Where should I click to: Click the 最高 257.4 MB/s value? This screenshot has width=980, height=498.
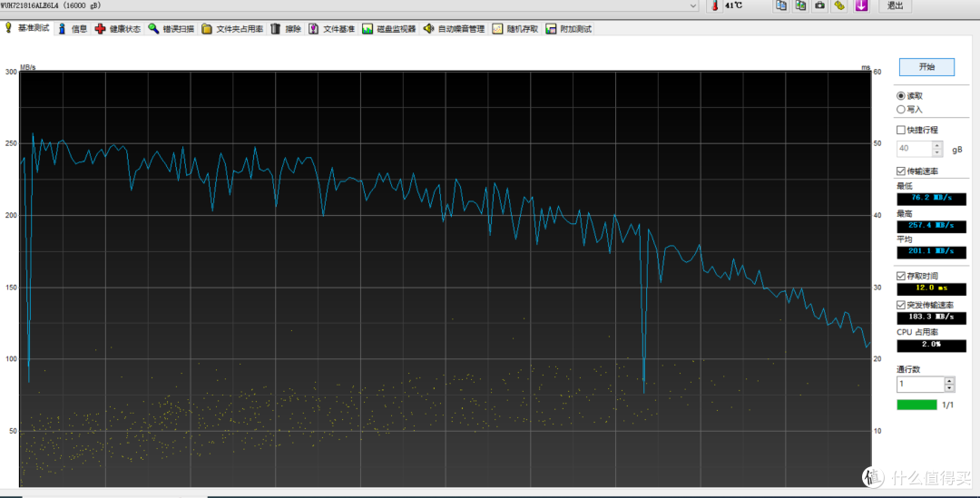pos(931,226)
